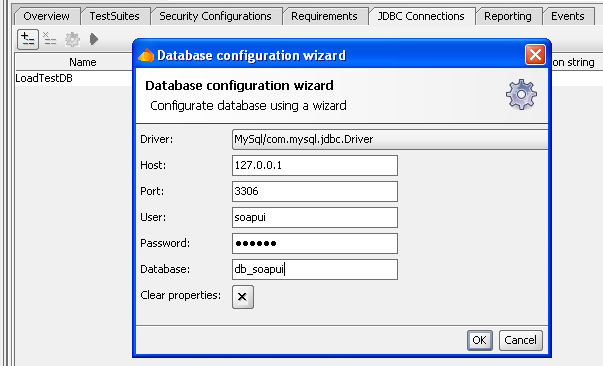
Task: Click into the Host field
Action: pyautogui.click(x=315, y=165)
